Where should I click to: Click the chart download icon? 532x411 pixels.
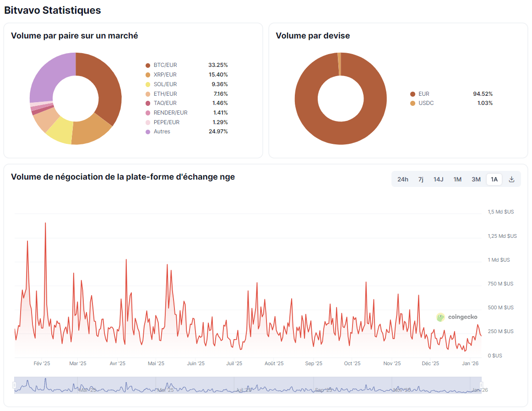point(511,179)
